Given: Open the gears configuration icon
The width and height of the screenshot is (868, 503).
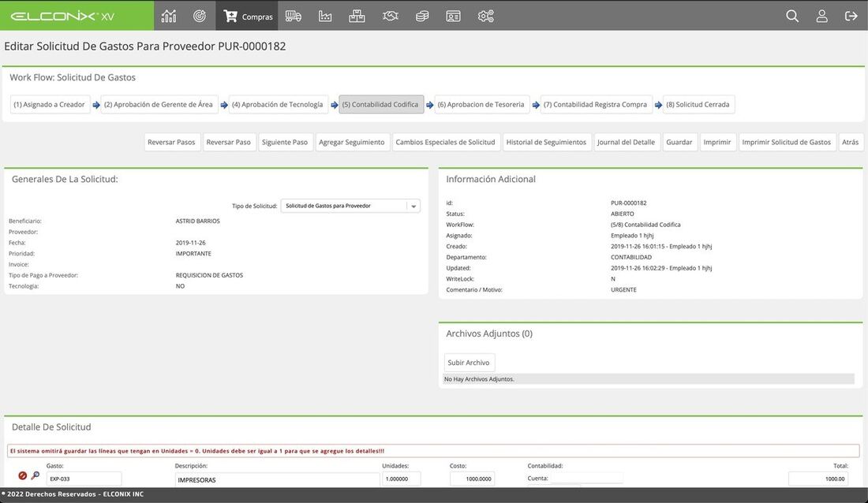Looking at the screenshot, I should pos(485,16).
